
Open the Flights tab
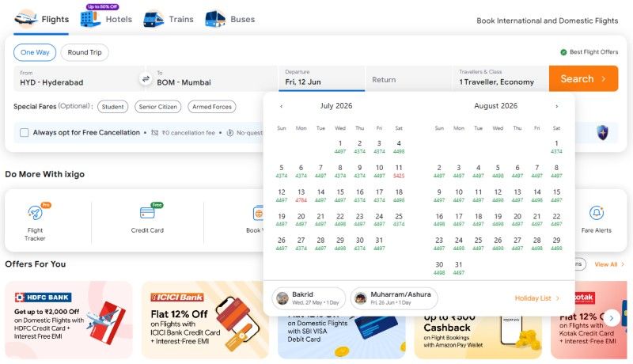(42, 19)
